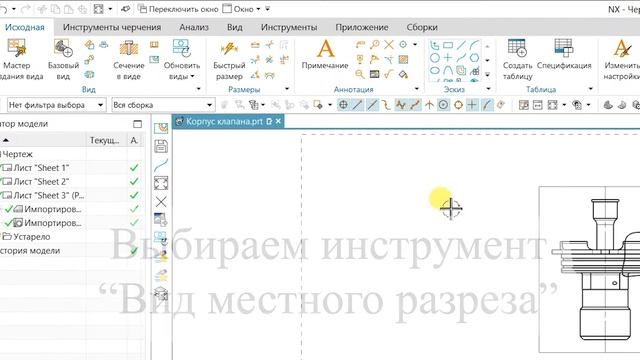This screenshot has height=360, width=640.
Task: Expand the Аннотация group options arrow
Action: tap(417, 89)
